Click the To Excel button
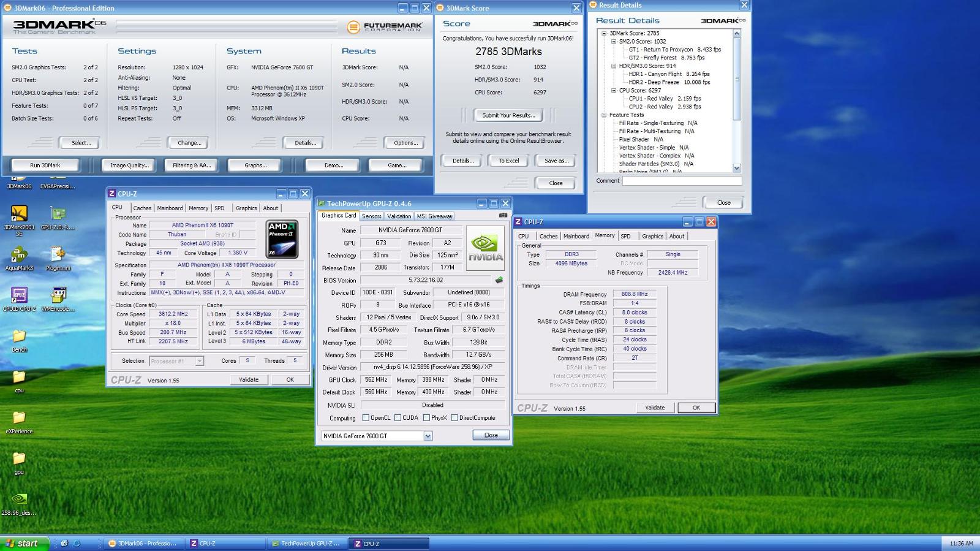Screen dimensions: 980x551 pos(508,161)
